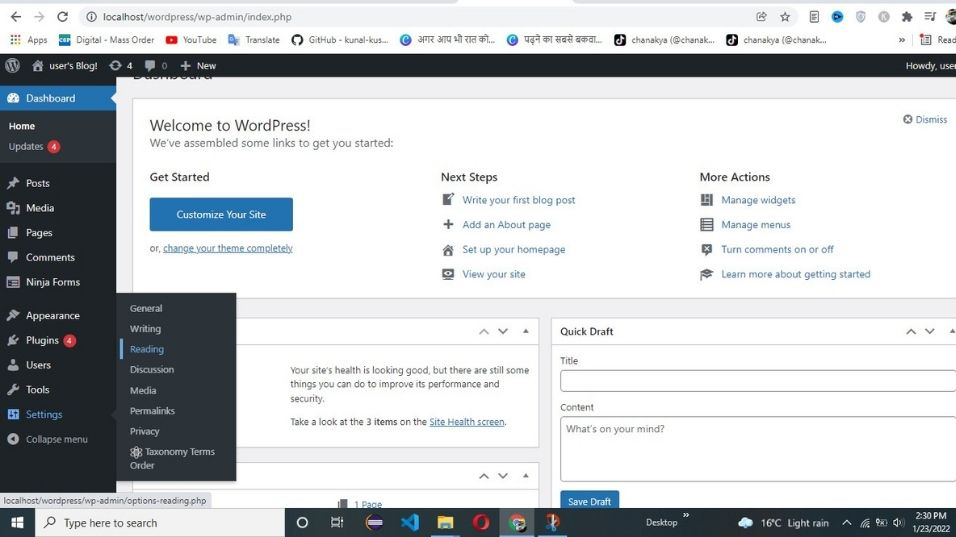
Task: Click Set up your homepage link
Action: pos(513,249)
